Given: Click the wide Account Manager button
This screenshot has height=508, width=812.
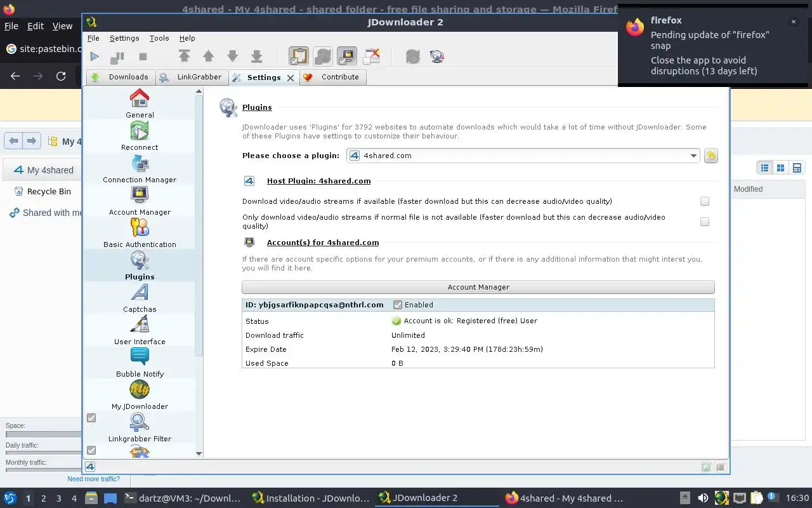Looking at the screenshot, I should tap(478, 287).
